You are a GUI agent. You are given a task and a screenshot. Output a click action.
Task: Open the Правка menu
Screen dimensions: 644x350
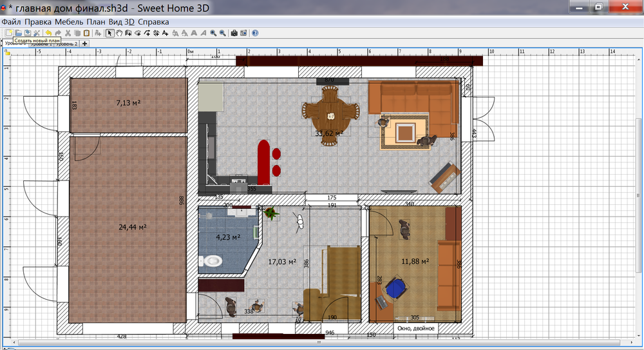click(x=38, y=22)
